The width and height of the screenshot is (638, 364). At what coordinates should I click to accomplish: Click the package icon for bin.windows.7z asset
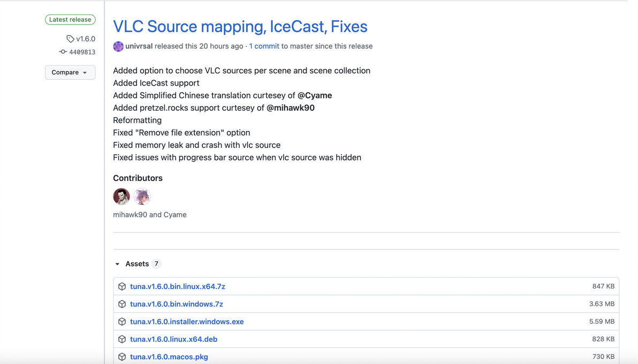click(x=122, y=304)
